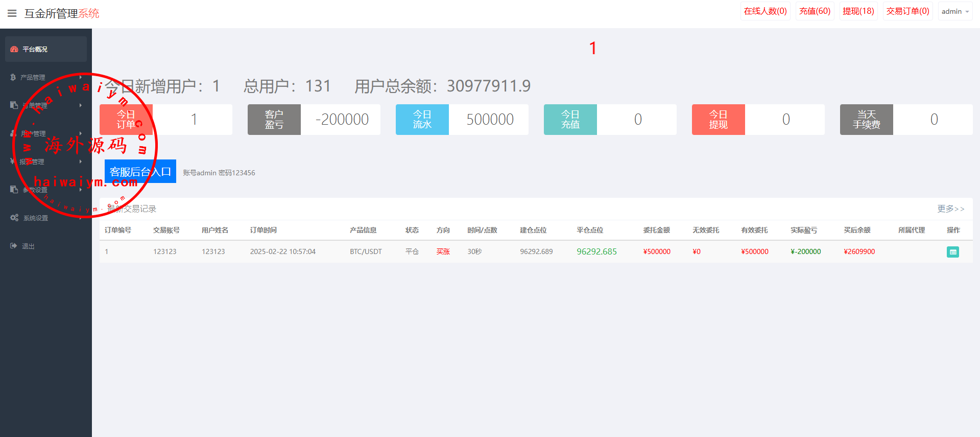Expand the 订单管理 submenu arrow
This screenshot has width=980, height=437.
81,105
